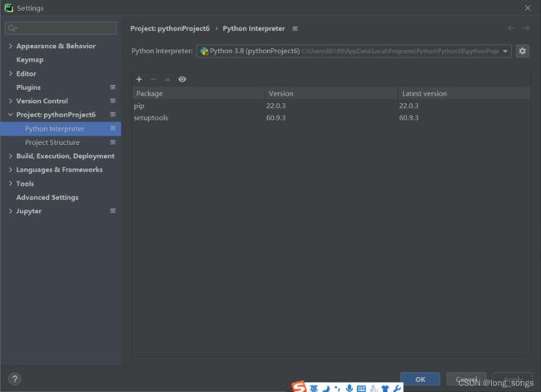Expand Build, Execution, Deployment section
The height and width of the screenshot is (392, 541).
[10, 156]
